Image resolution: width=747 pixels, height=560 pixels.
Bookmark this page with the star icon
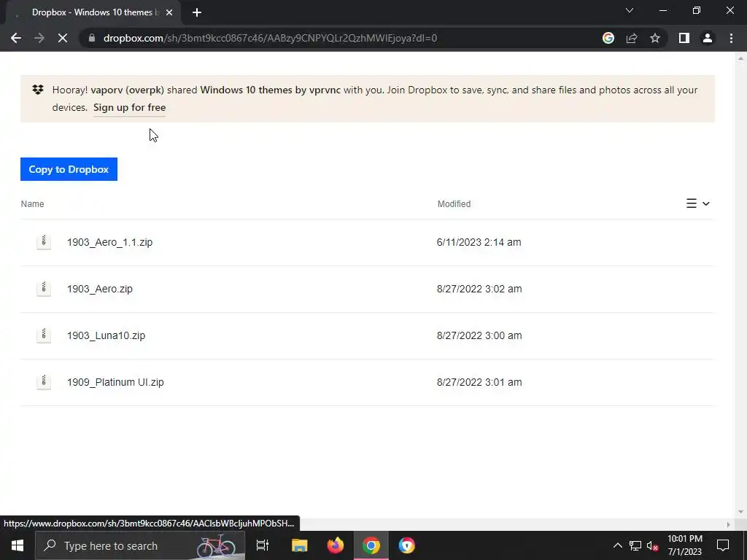point(655,38)
